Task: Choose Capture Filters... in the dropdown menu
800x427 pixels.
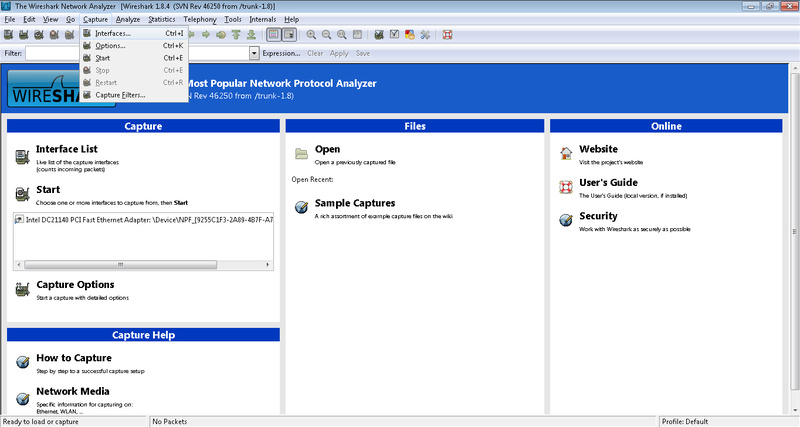Action: coord(134,95)
